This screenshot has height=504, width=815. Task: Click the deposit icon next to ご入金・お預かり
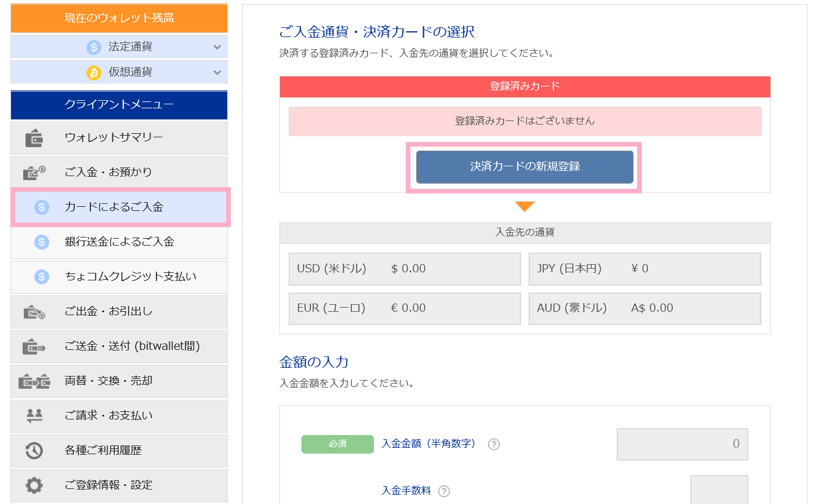[34, 172]
